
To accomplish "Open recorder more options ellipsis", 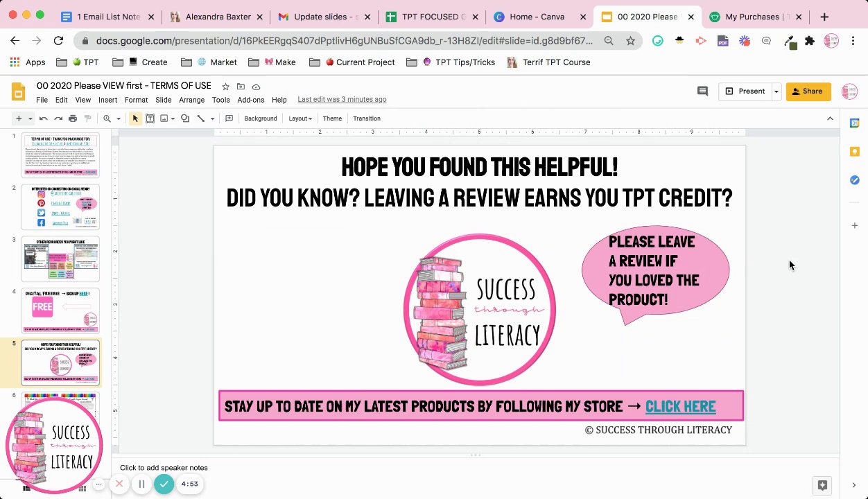I will click(x=98, y=484).
